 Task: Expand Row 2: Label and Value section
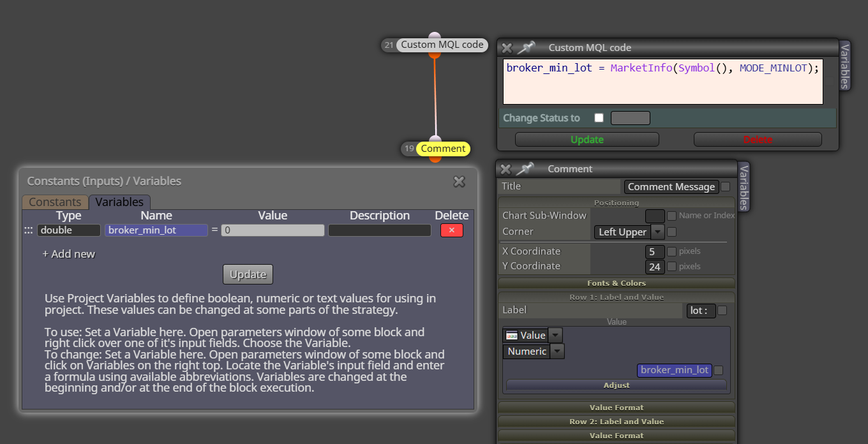tap(617, 422)
